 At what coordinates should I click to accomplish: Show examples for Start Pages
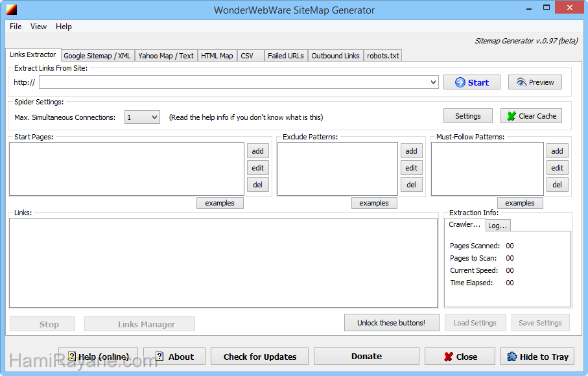coord(220,203)
